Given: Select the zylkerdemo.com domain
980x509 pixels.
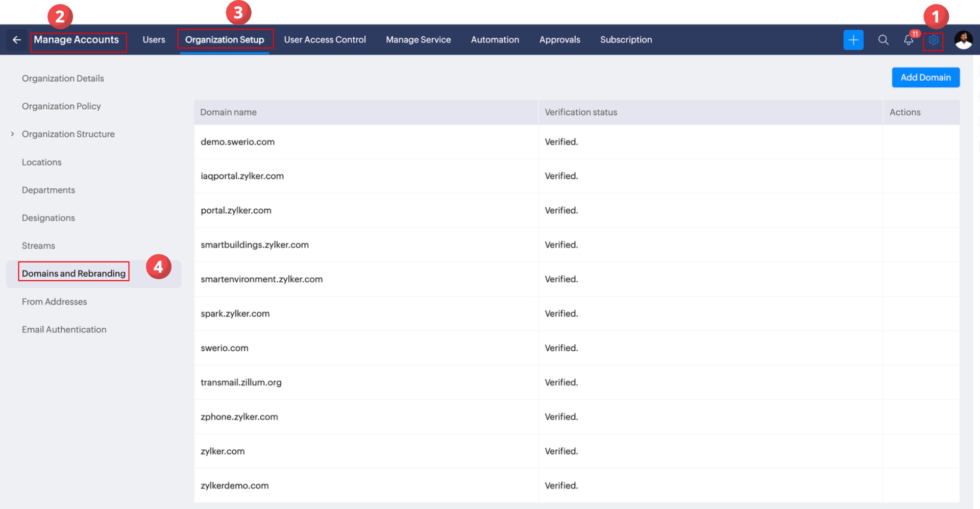Looking at the screenshot, I should coord(235,486).
